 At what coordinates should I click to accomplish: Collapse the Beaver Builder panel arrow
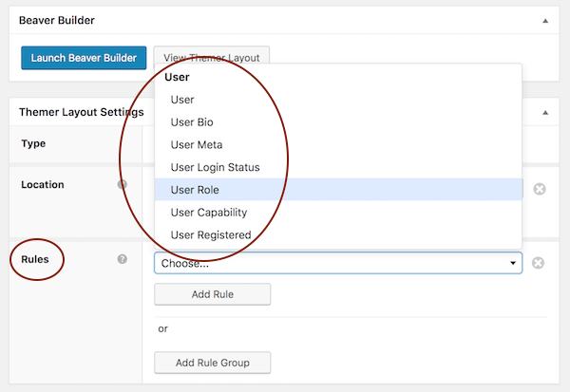click(545, 20)
